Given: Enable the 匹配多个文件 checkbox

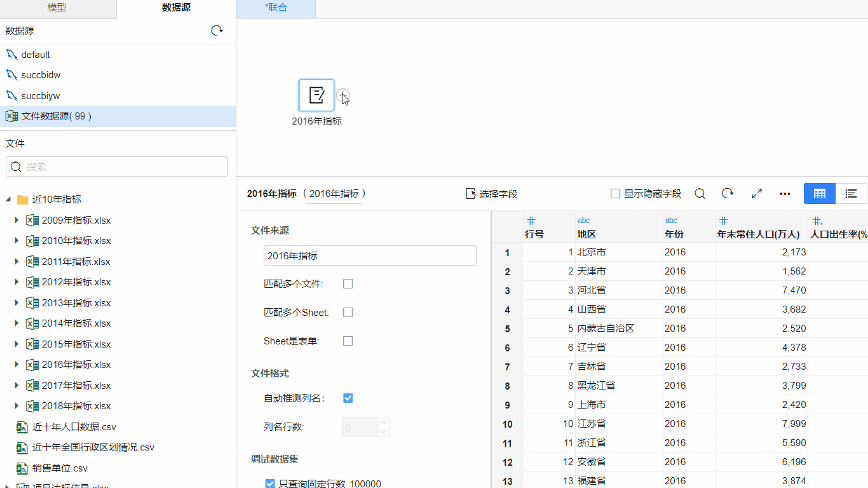Looking at the screenshot, I should (x=348, y=283).
